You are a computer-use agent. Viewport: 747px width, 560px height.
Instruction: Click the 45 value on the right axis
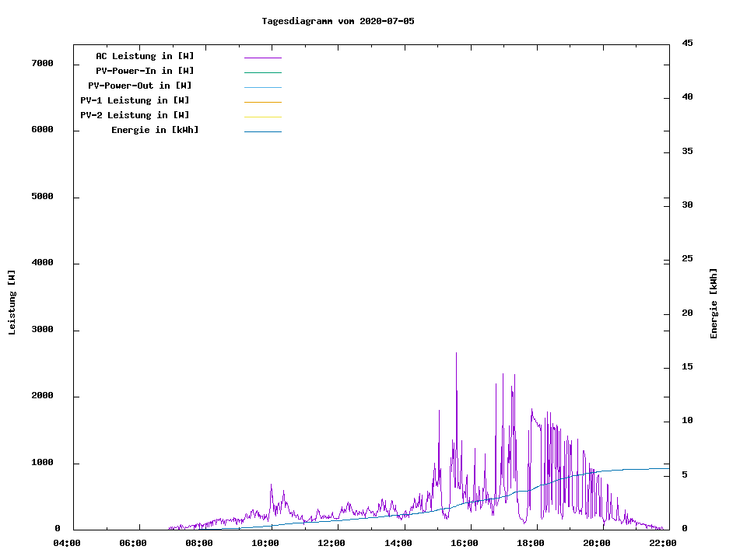[688, 43]
